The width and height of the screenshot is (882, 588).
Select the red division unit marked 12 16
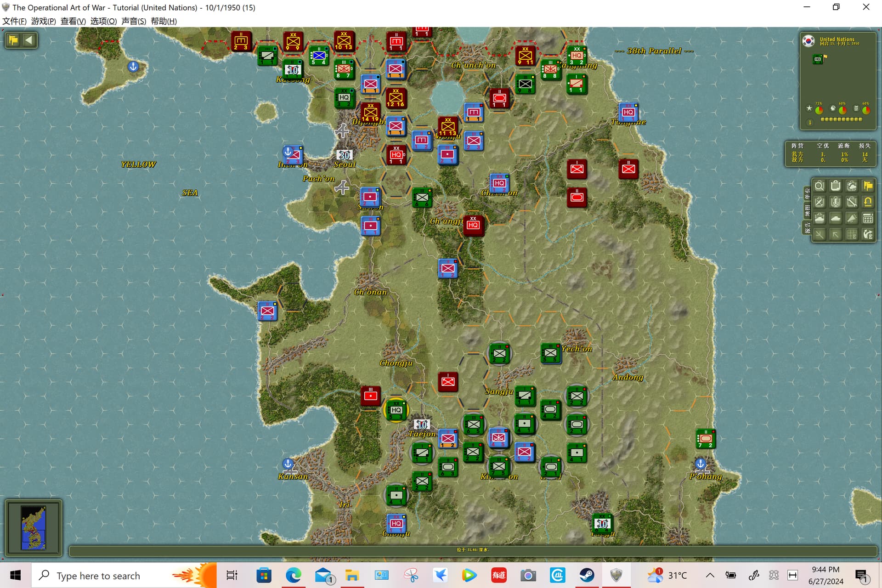(x=396, y=98)
